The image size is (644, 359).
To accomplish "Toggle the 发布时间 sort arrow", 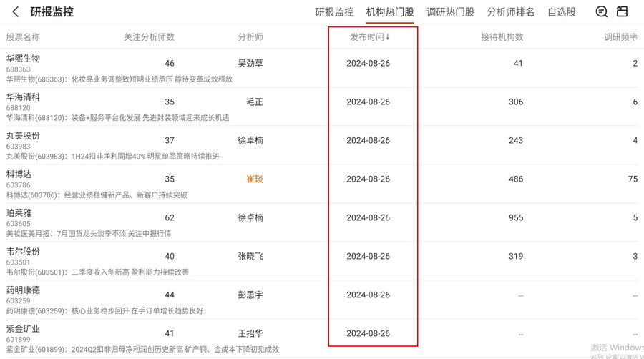I will point(388,37).
